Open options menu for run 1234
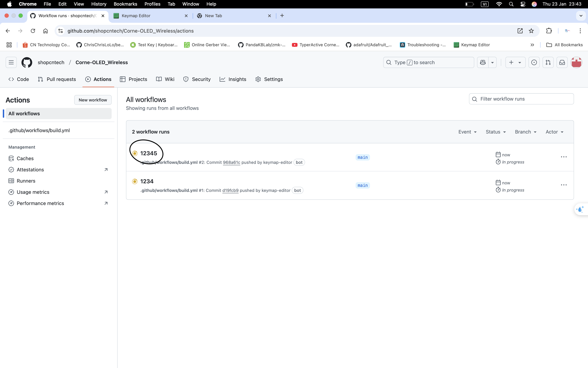The image size is (588, 368). [x=564, y=185]
